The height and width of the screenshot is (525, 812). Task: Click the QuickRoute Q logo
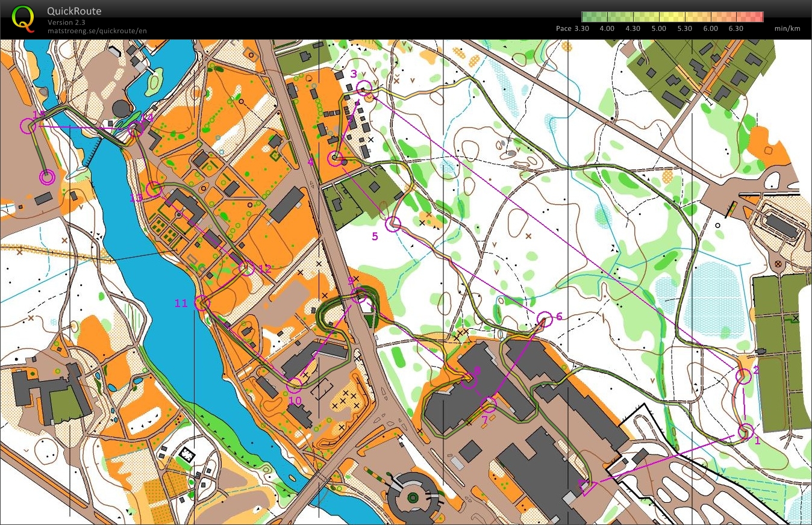tap(23, 18)
